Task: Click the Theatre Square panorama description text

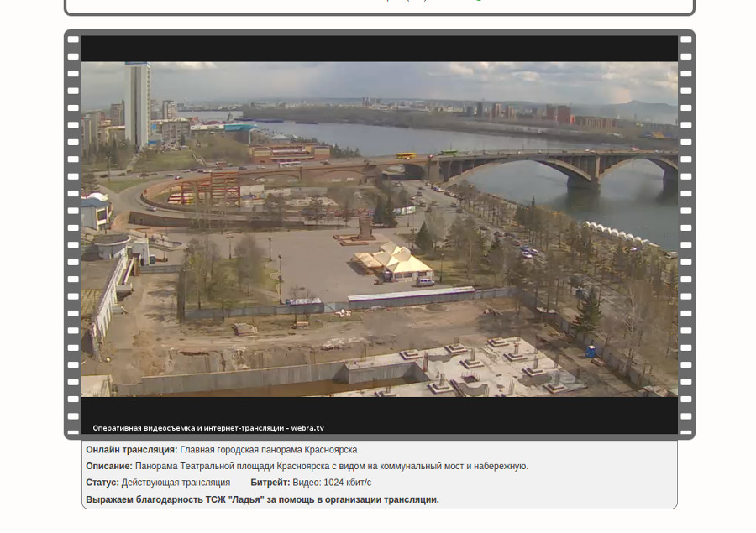Action: point(331,466)
